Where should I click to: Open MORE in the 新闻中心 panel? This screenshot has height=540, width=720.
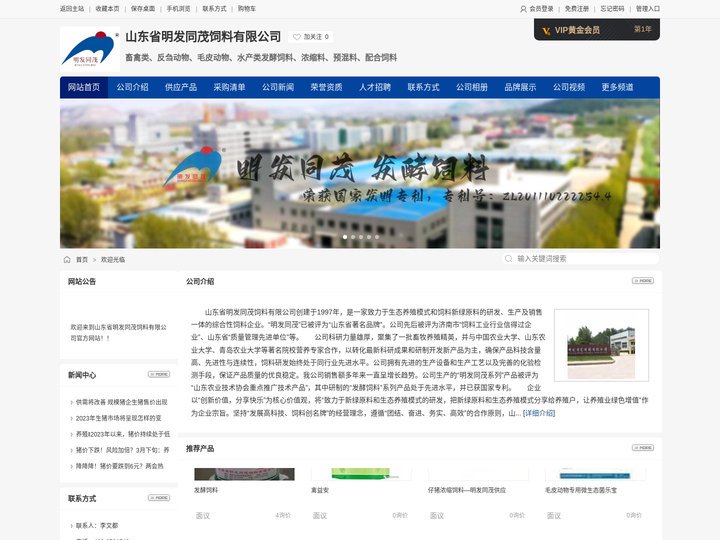coord(159,374)
